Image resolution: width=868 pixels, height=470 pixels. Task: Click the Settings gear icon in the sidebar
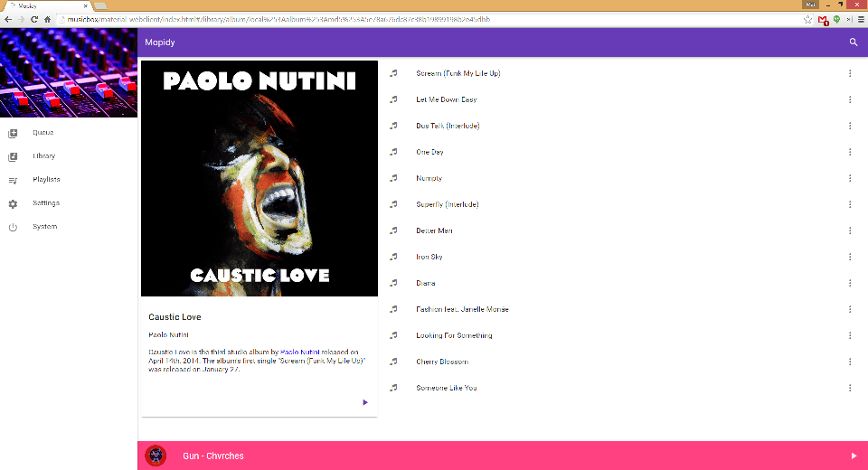click(13, 203)
